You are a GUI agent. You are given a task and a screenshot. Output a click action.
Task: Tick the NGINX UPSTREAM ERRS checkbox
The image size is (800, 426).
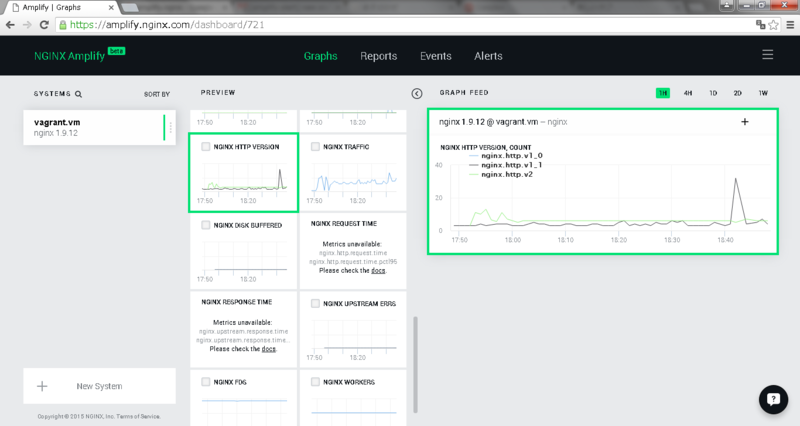(x=315, y=304)
